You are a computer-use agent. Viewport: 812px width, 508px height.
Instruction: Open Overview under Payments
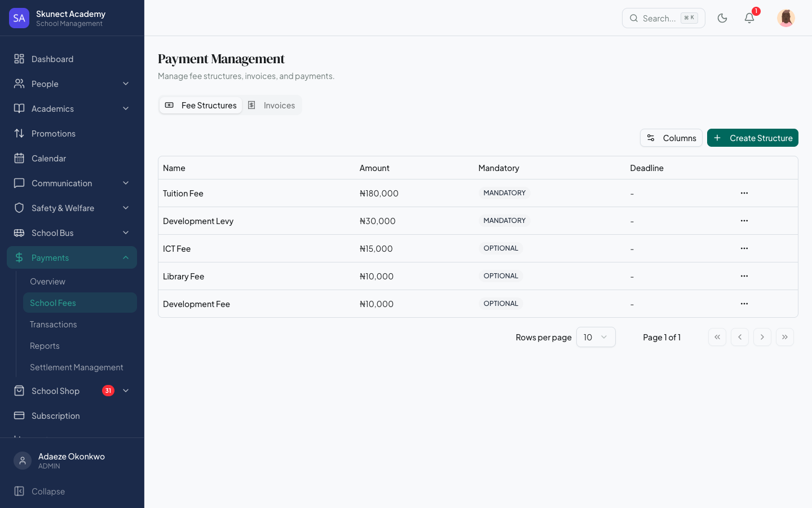[80, 281]
